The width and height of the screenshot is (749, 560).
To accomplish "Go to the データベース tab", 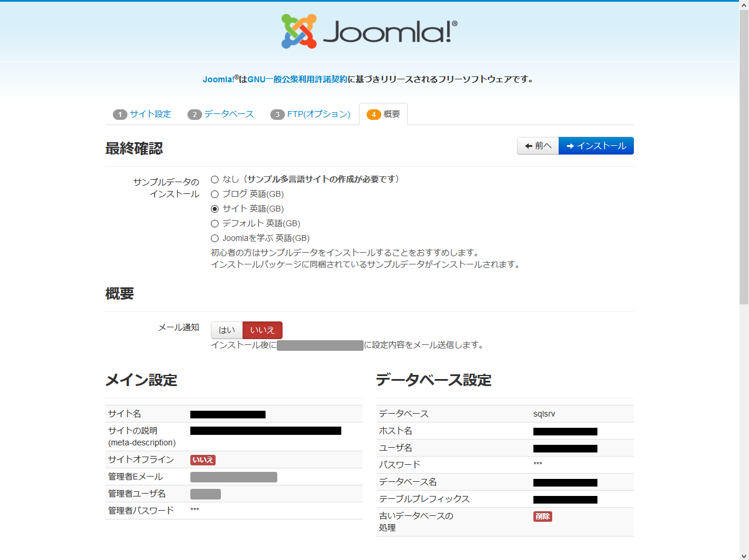I will [x=221, y=114].
